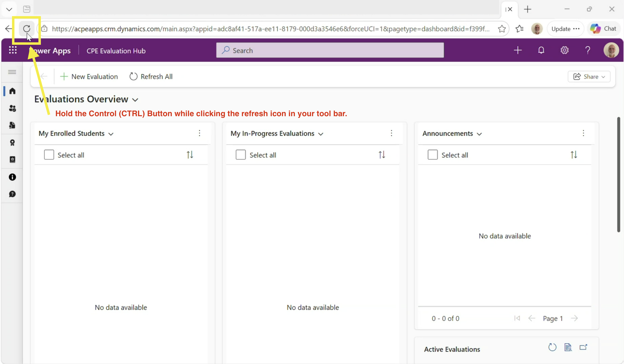The height and width of the screenshot is (364, 624).
Task: Open the tab actions menu icon
Action: (27, 9)
